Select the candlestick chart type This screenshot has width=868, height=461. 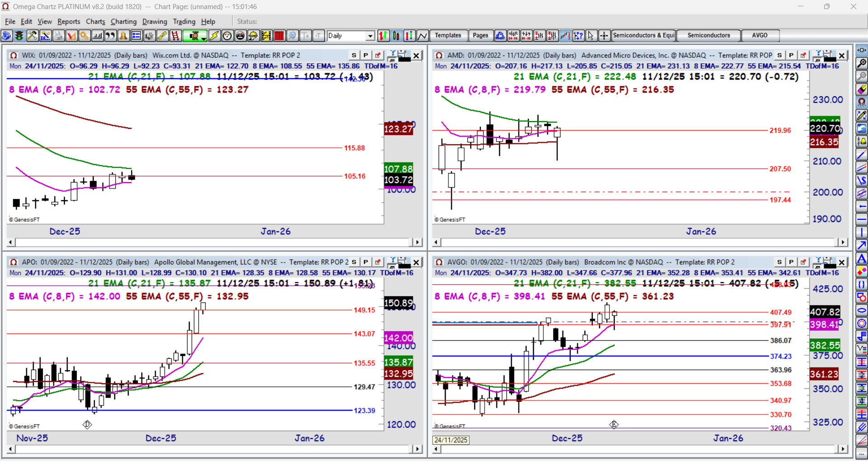396,36
